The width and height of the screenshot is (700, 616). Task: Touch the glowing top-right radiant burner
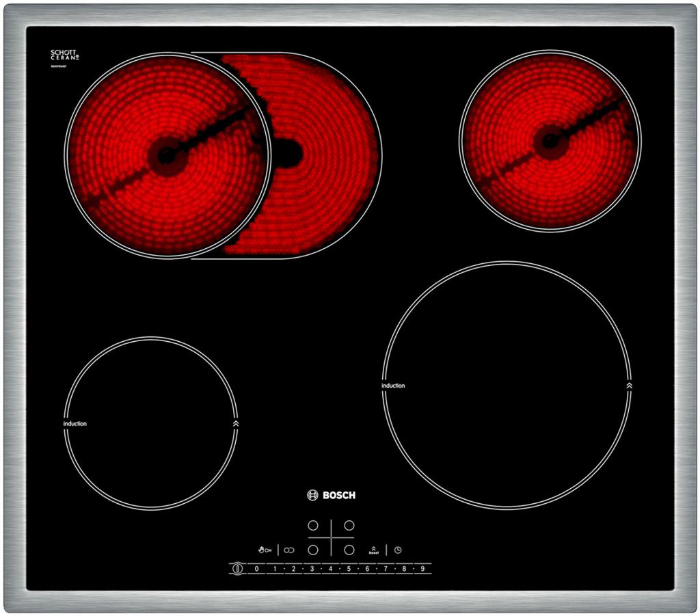tap(550, 141)
